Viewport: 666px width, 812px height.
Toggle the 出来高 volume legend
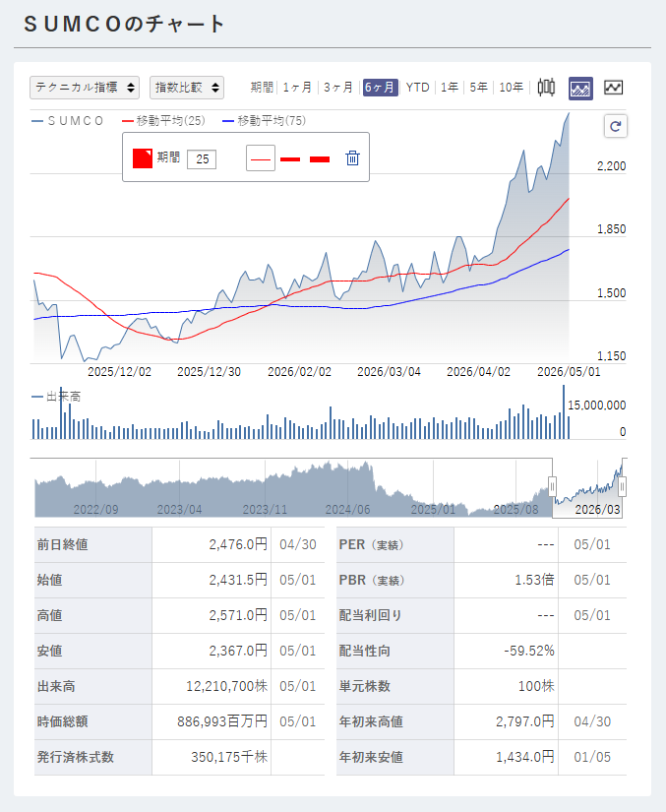pos(56,397)
